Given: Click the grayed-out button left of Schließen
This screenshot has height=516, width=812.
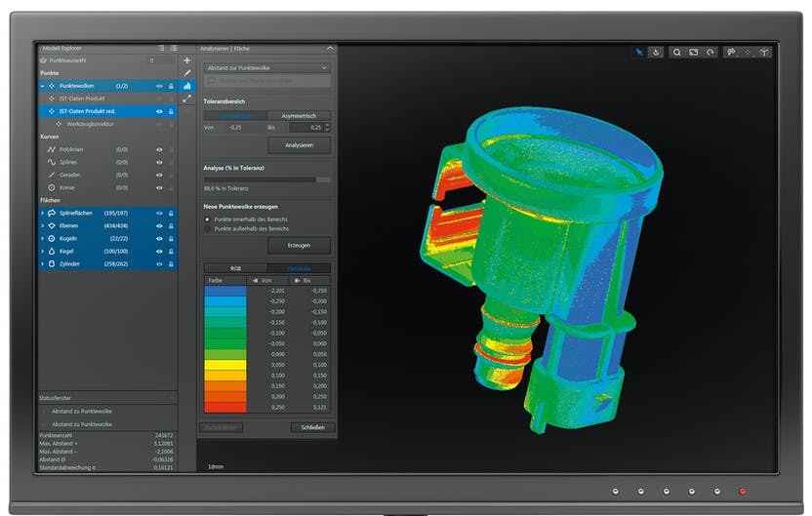Looking at the screenshot, I should [x=221, y=427].
